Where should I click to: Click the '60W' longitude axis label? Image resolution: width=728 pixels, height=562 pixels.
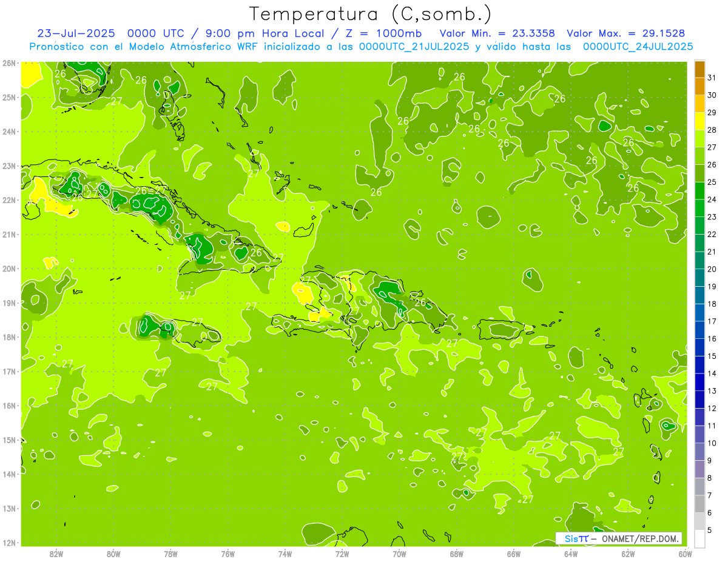click(x=685, y=554)
